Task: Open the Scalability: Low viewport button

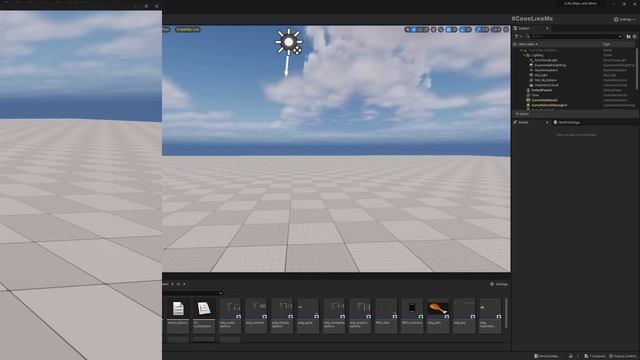Action: click(188, 29)
